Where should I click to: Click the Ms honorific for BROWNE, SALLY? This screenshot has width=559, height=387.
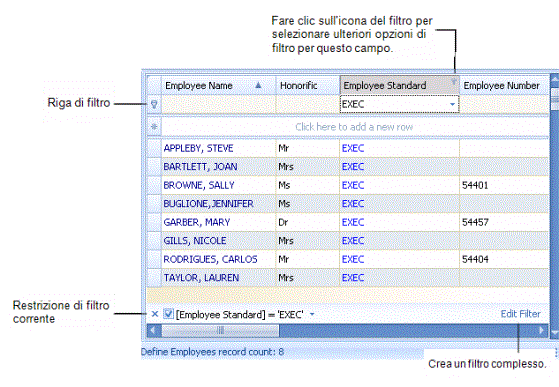click(x=308, y=185)
